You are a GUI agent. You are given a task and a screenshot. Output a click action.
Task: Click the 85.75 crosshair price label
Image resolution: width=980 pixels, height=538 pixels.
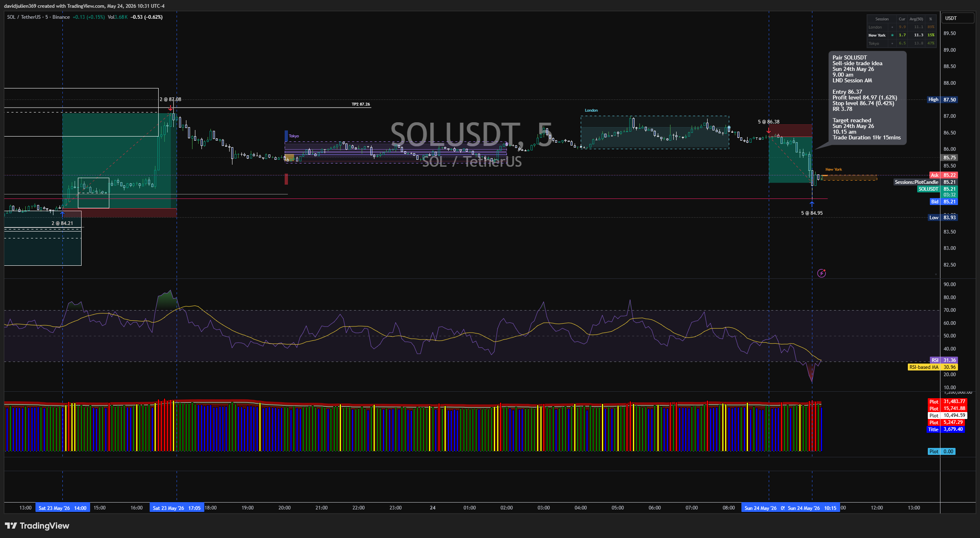click(949, 158)
